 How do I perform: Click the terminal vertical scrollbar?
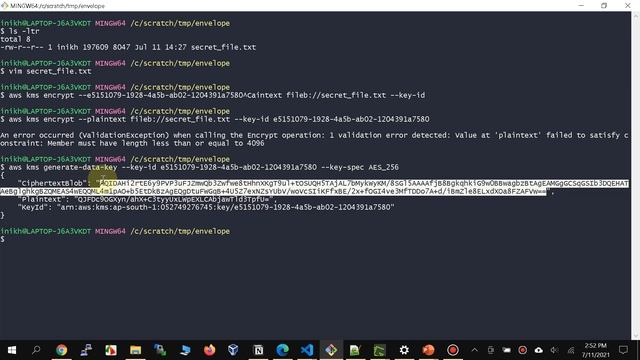pyautogui.click(x=636, y=176)
